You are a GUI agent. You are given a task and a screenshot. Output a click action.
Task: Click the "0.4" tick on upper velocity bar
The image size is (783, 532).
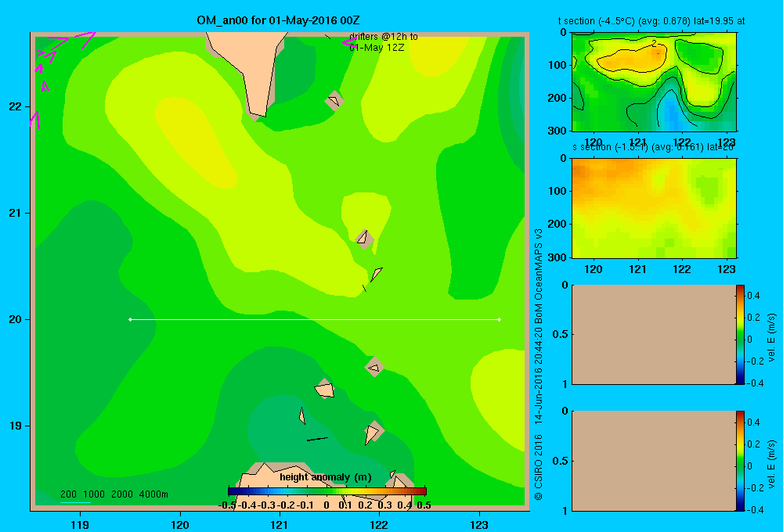click(753, 296)
